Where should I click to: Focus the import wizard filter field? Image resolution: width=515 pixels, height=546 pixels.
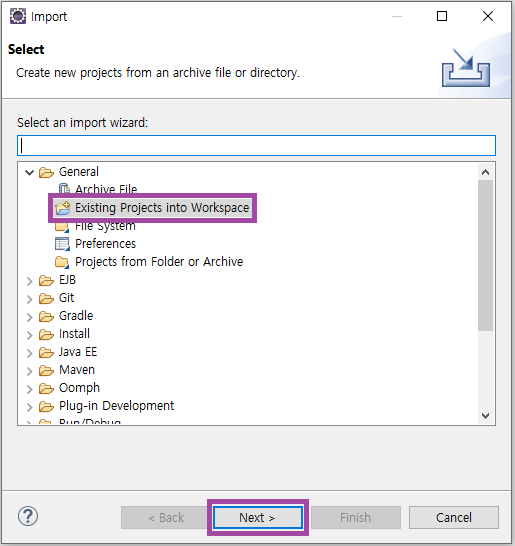256,146
